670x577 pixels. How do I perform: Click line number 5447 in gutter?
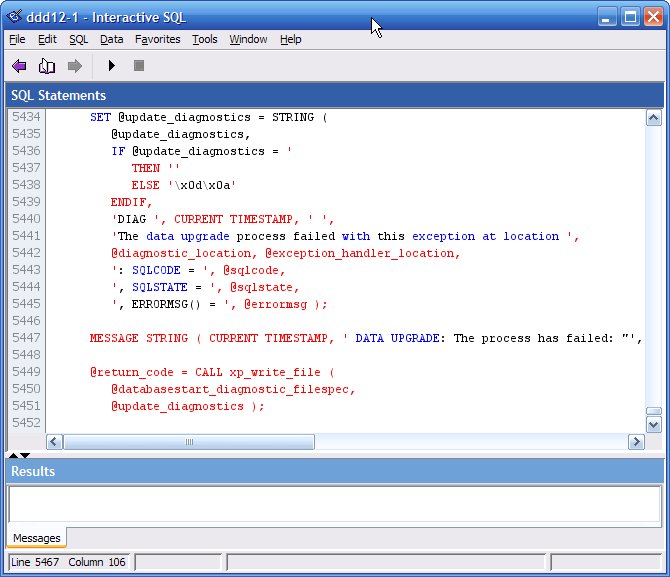[26, 338]
